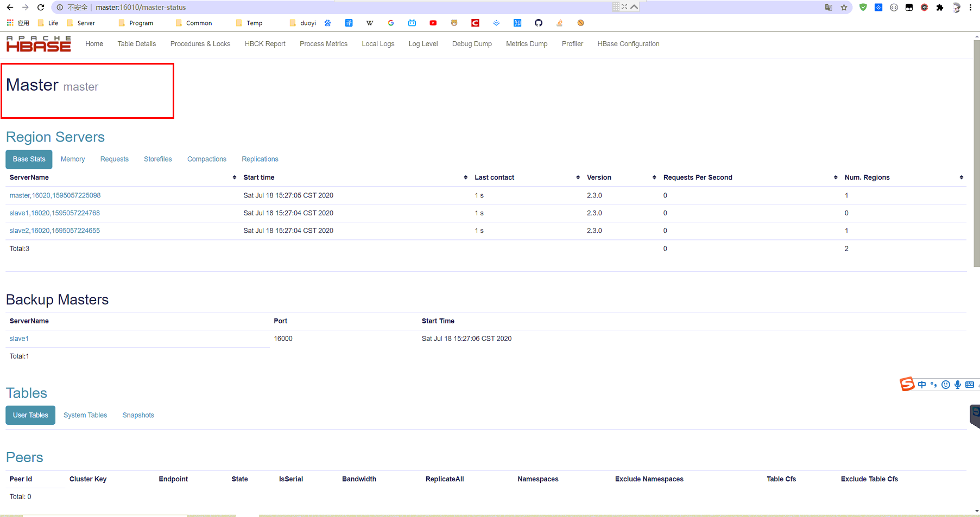Switch to the System Tables tab
The image size is (980, 517).
(x=85, y=415)
